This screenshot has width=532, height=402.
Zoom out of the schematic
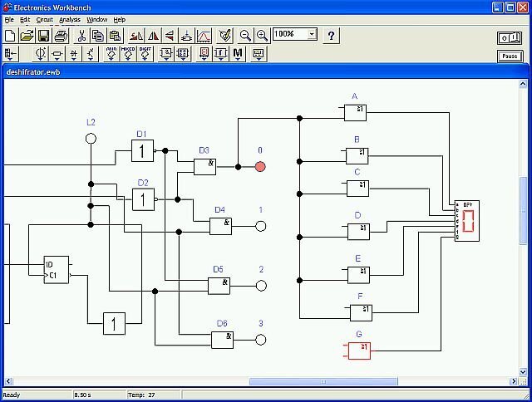pos(245,35)
